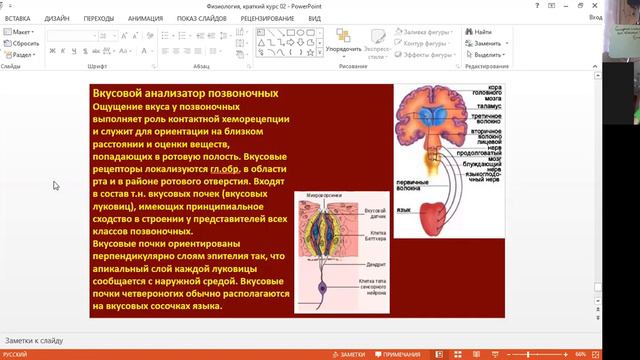Open the Макет layout dropdown

(x=19, y=32)
